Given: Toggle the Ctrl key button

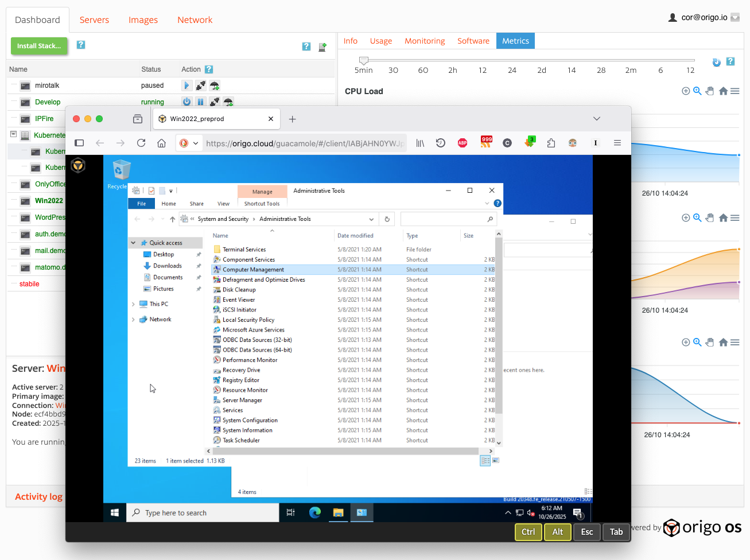Looking at the screenshot, I should 529,532.
